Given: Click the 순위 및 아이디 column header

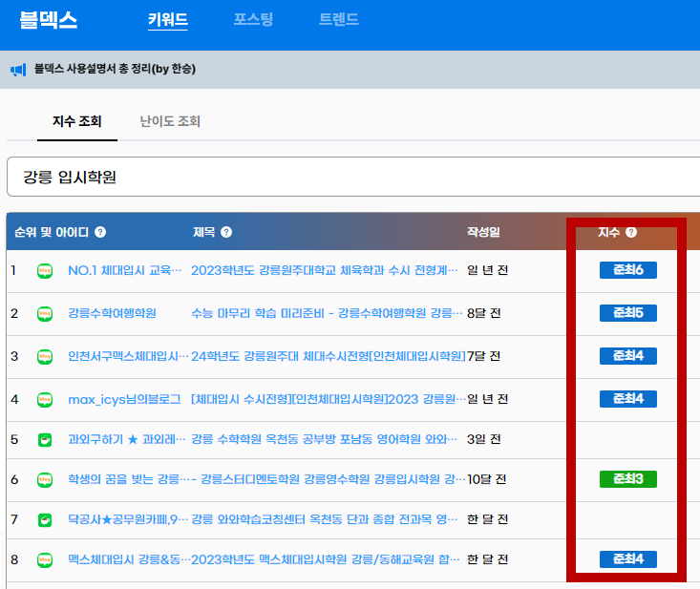Looking at the screenshot, I should 52,232.
